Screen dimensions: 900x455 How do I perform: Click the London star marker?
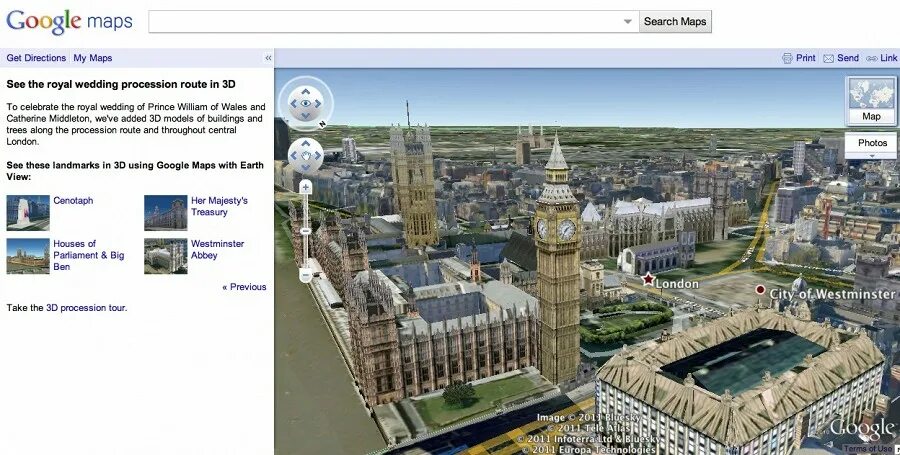click(x=648, y=279)
